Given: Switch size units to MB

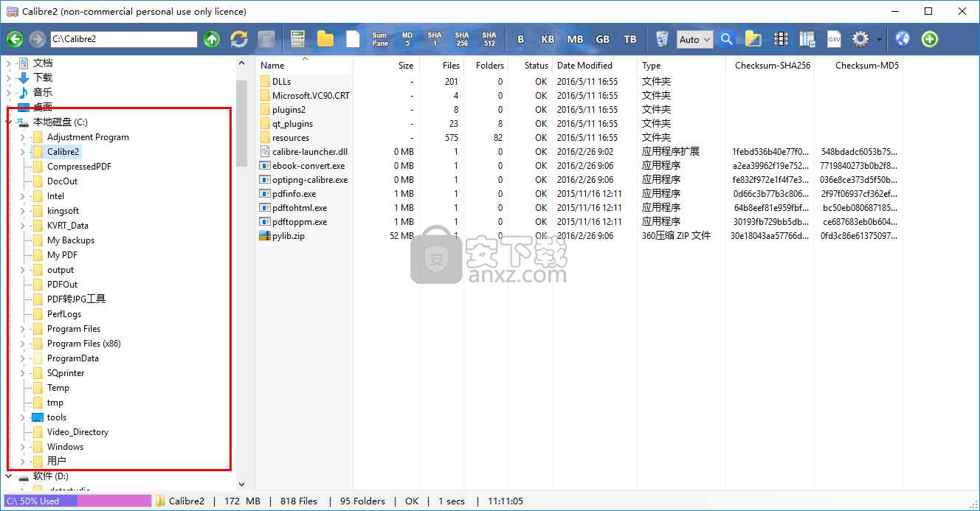Looking at the screenshot, I should (x=575, y=39).
